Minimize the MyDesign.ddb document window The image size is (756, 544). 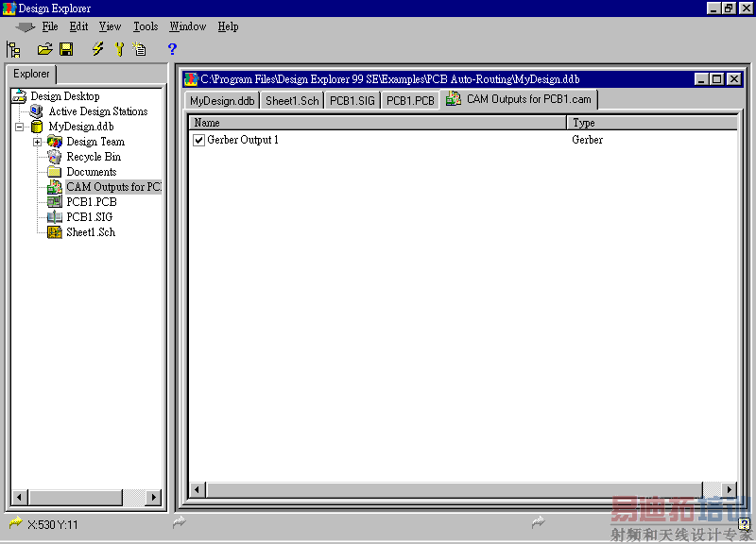click(x=701, y=79)
